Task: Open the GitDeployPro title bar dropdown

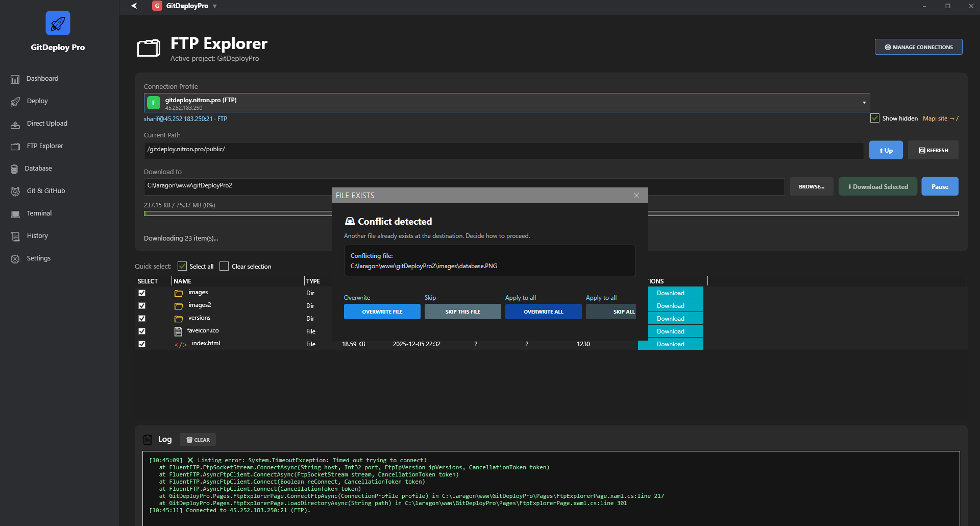Action: [x=214, y=6]
